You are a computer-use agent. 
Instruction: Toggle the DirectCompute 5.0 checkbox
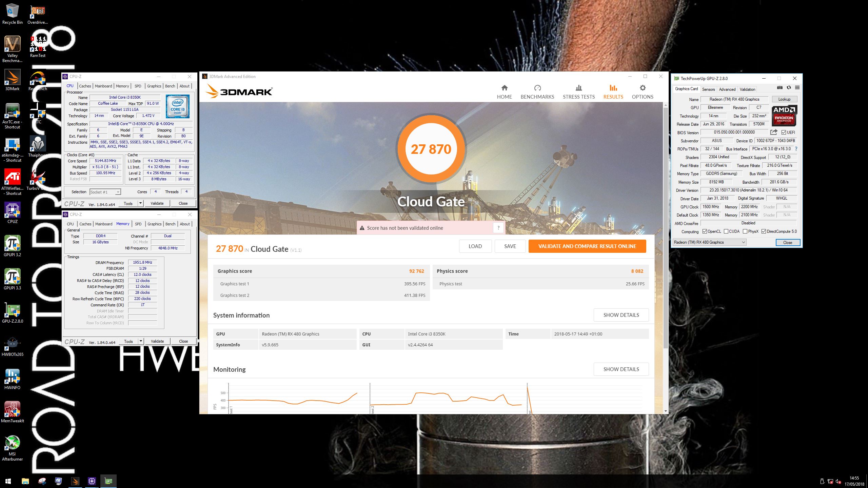pos(764,231)
